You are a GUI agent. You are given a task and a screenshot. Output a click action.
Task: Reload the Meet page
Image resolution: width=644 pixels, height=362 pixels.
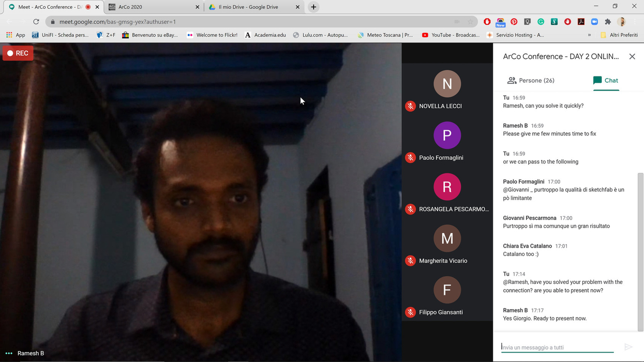pos(36,22)
